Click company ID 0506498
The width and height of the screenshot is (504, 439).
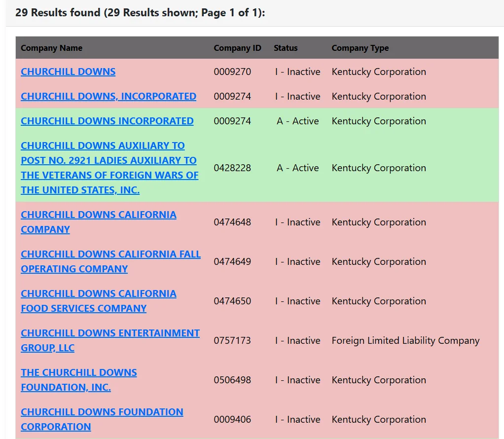point(232,380)
